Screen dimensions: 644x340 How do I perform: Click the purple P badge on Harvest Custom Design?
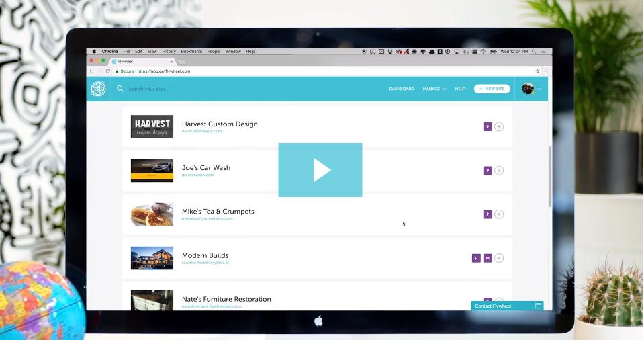click(x=488, y=126)
